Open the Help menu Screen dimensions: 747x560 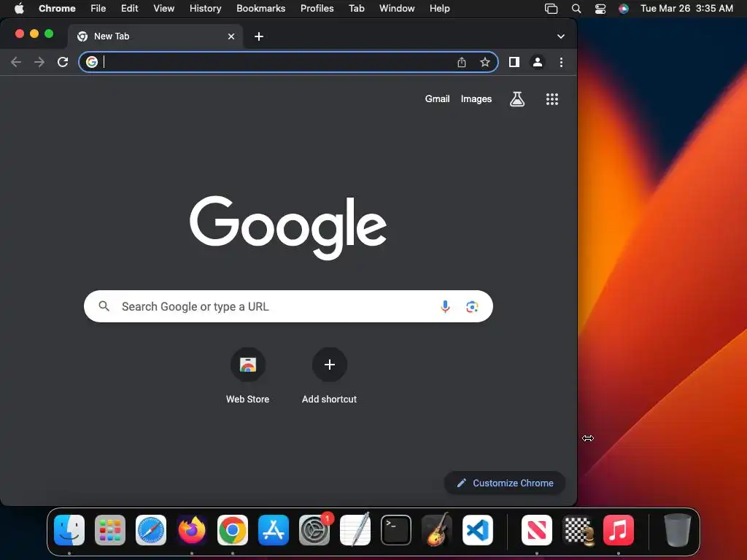439,8
